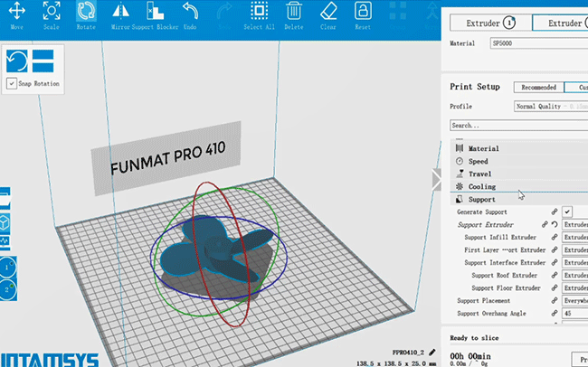Image resolution: width=588 pixels, height=367 pixels.
Task: Select the Recommended print setup tab
Action: tap(538, 87)
